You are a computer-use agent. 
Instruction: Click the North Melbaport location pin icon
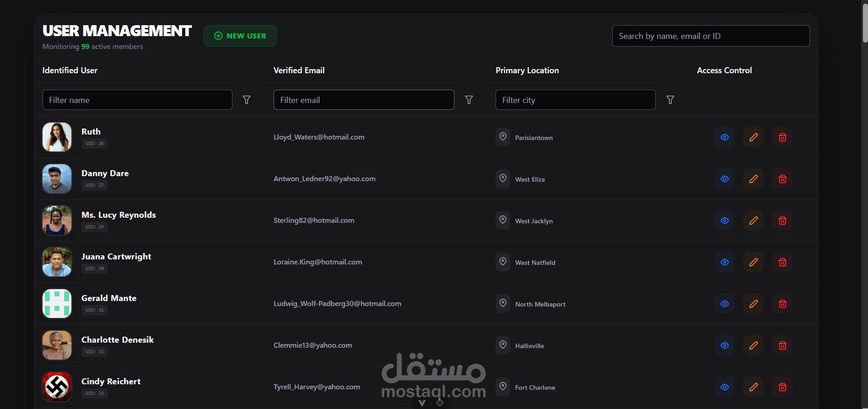click(503, 303)
